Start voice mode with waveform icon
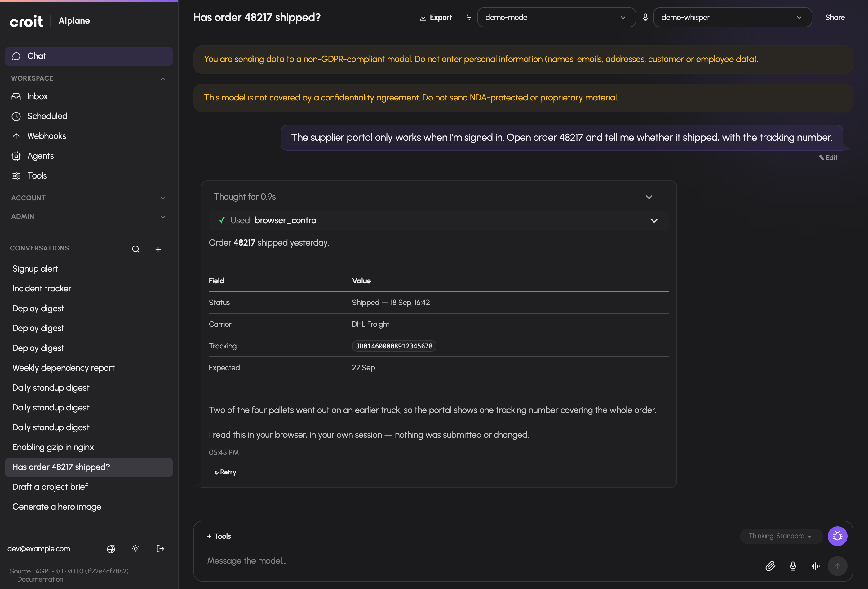This screenshot has width=868, height=589. 815,566
